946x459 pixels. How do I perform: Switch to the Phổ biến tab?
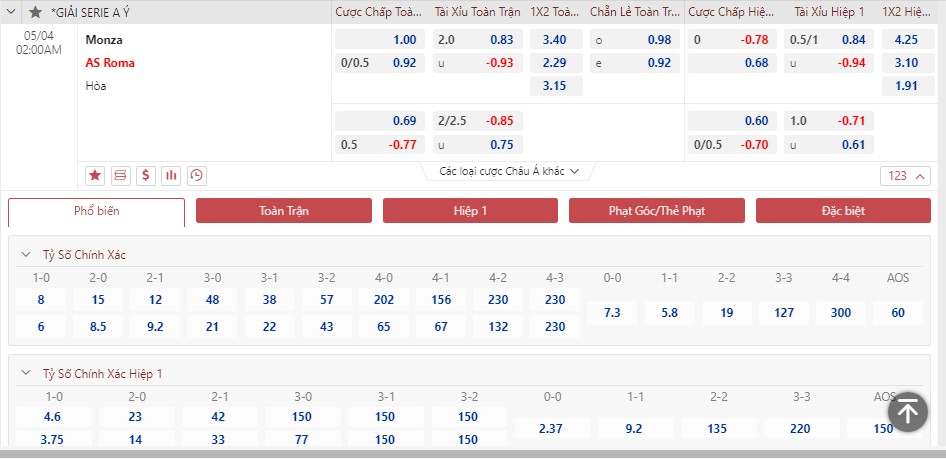point(97,211)
